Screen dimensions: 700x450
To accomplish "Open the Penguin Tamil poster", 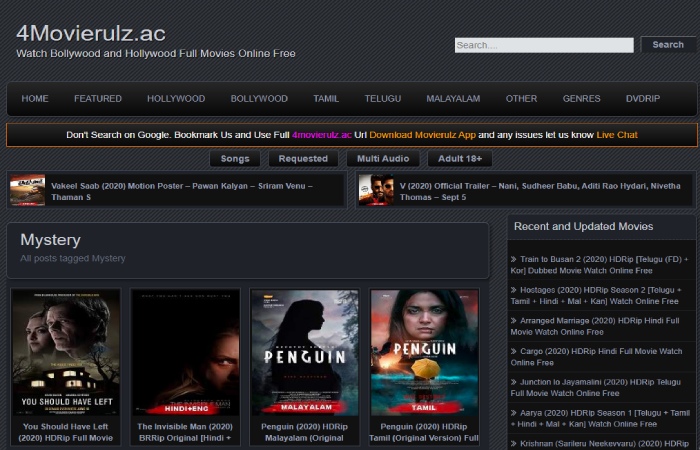I will (x=424, y=353).
